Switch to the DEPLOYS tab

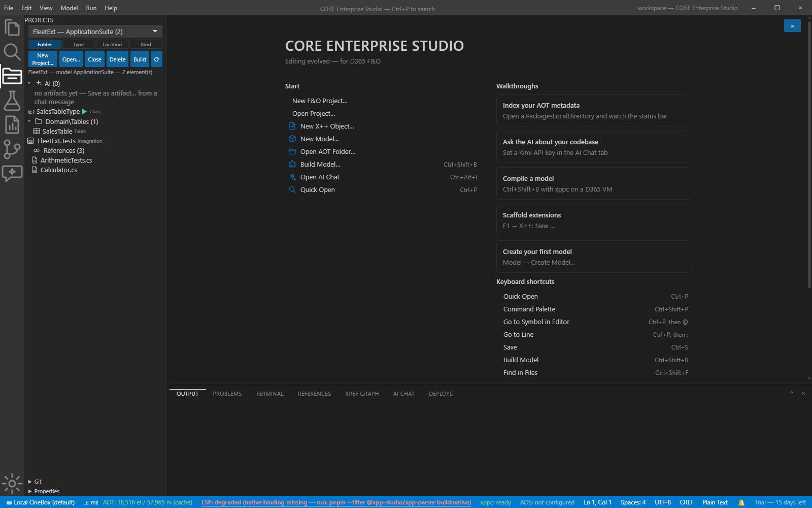[x=441, y=394]
